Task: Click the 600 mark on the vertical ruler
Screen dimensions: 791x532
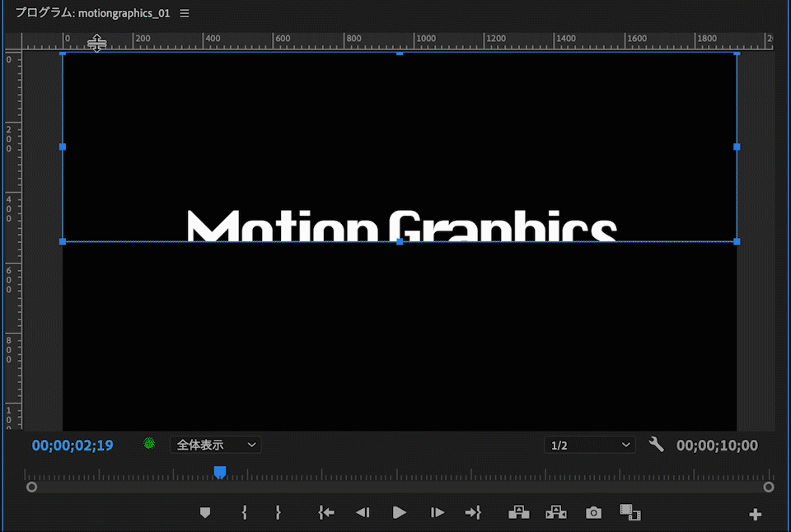Action: (x=8, y=280)
